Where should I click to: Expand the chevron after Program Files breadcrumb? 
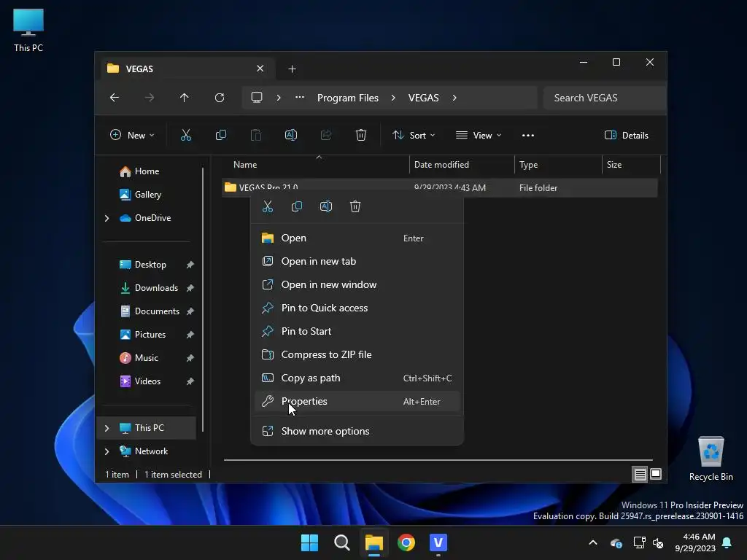pos(393,98)
